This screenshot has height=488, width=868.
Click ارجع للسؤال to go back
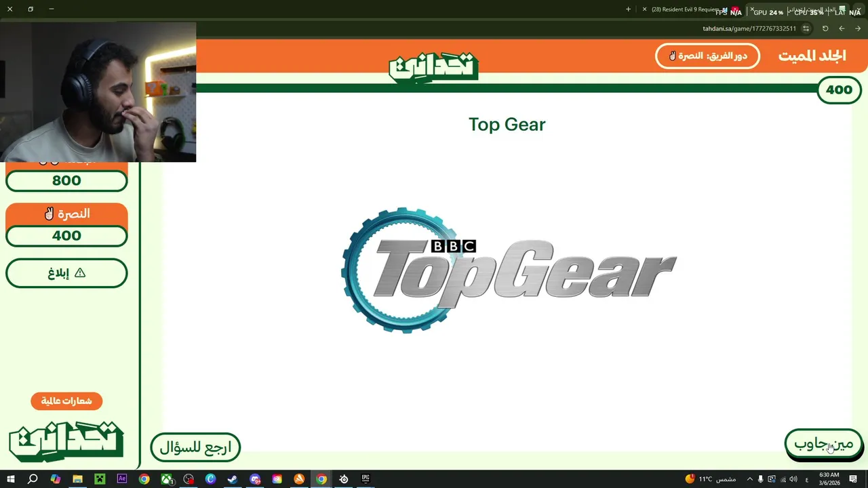(x=195, y=447)
